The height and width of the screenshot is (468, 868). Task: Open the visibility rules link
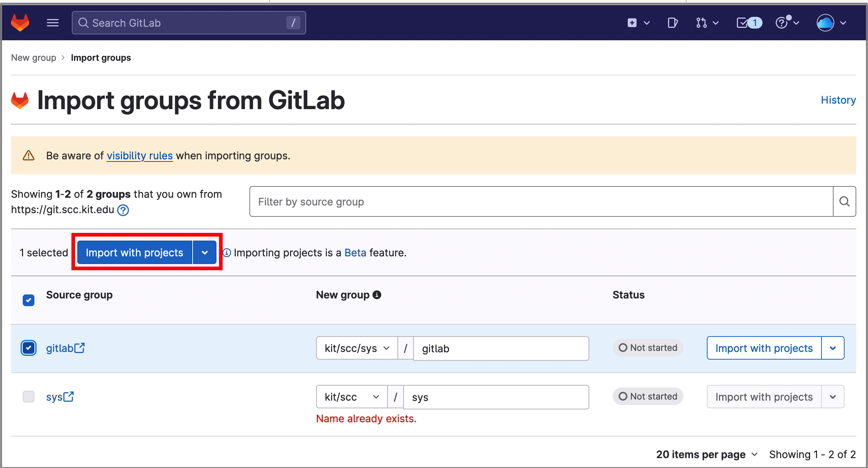click(x=140, y=156)
